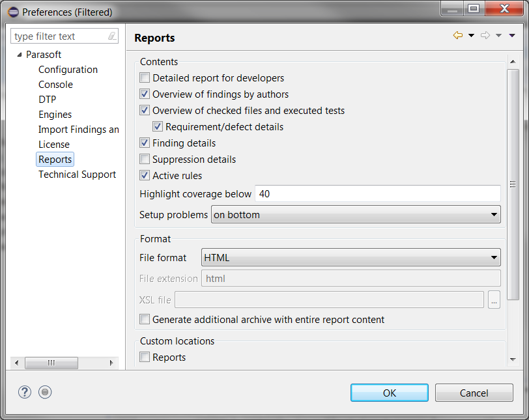Click the File extension html field
The image size is (529, 420).
[351, 279]
